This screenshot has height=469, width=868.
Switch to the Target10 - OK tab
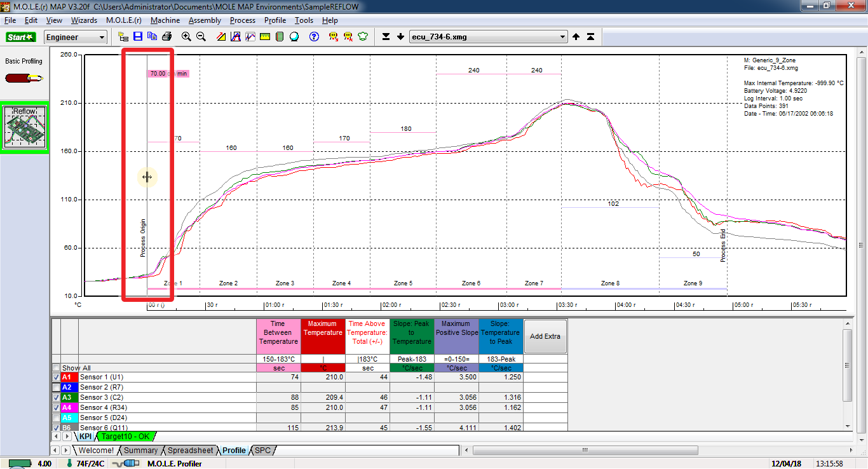click(x=126, y=437)
